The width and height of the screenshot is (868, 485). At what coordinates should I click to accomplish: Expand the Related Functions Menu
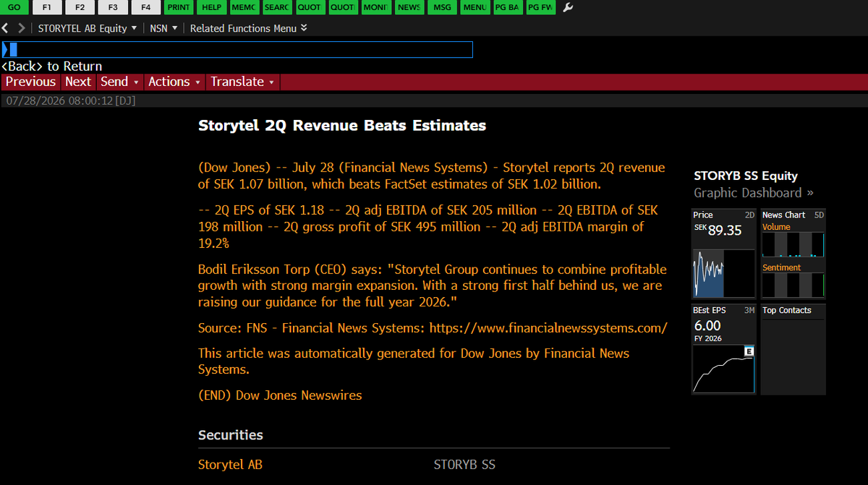(x=249, y=28)
